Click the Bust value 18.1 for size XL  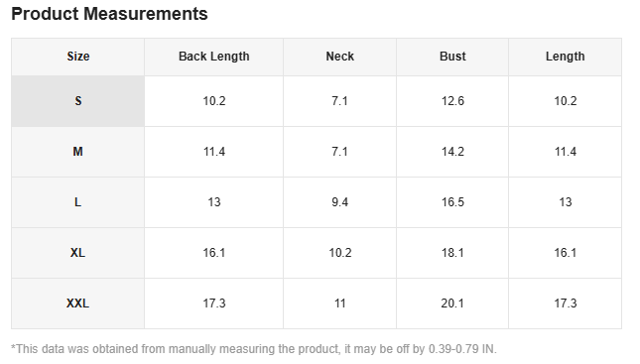tap(452, 253)
